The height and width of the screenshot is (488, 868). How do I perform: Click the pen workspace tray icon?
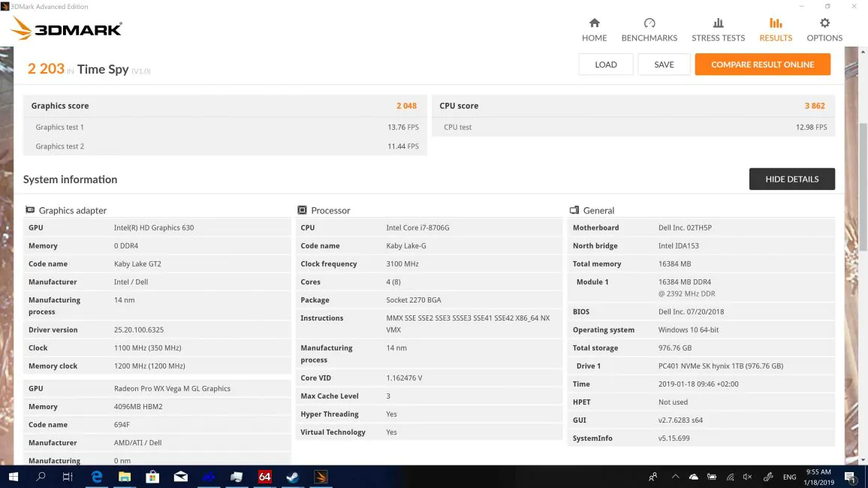coord(768,477)
